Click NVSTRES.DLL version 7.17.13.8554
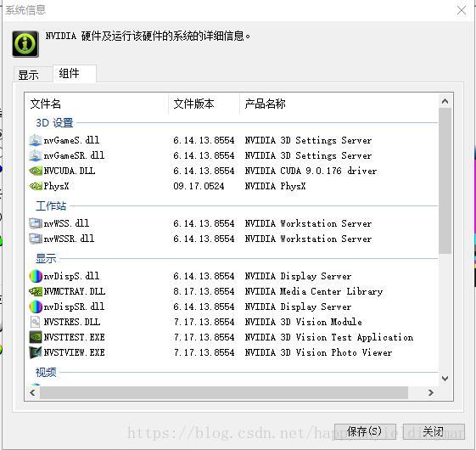The width and height of the screenshot is (476, 450). coord(204,322)
